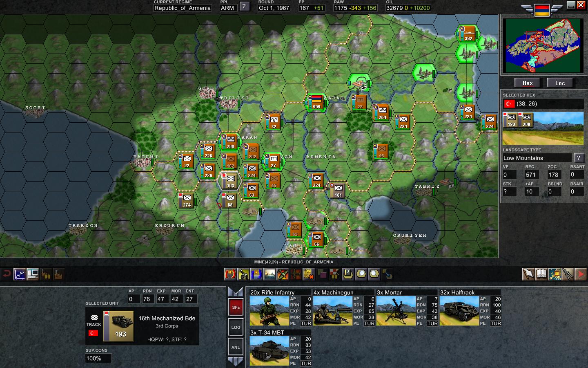588x368 pixels.
Task: Open the statistics graph icon
Action: pos(19,274)
